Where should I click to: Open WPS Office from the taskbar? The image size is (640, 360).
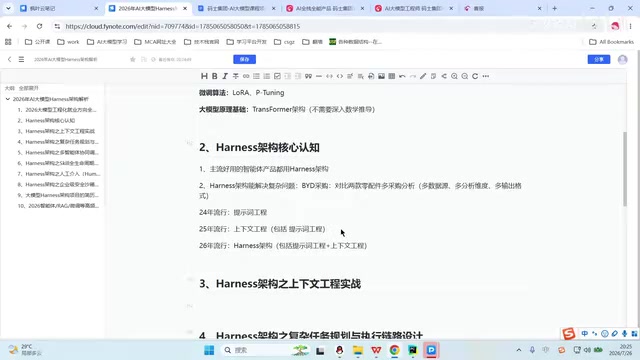tap(376, 350)
